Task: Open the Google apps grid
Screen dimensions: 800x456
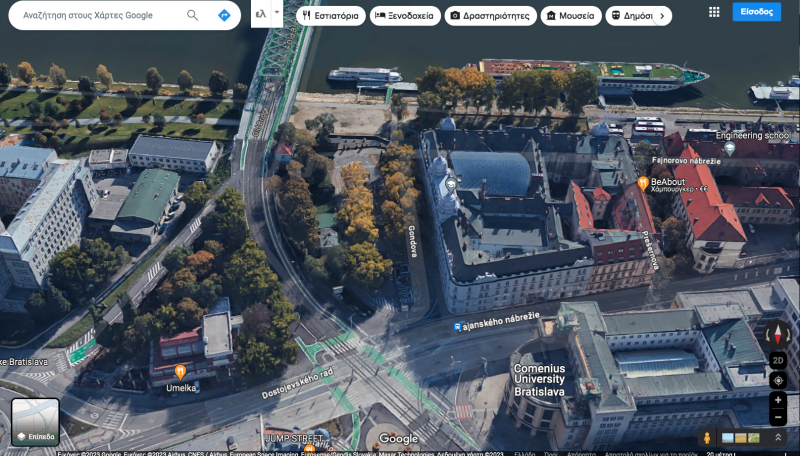Action: coord(713,12)
